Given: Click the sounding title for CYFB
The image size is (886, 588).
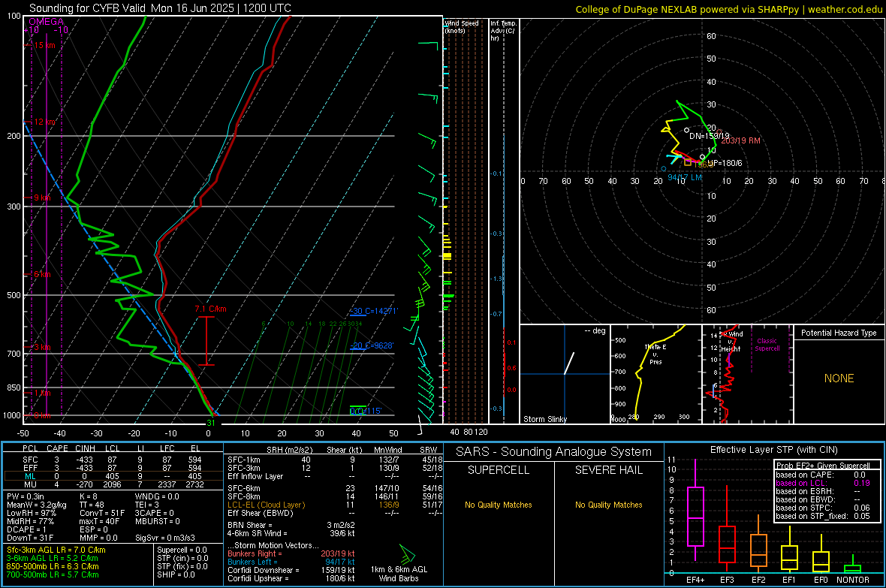Looking at the screenshot, I should click(160, 8).
